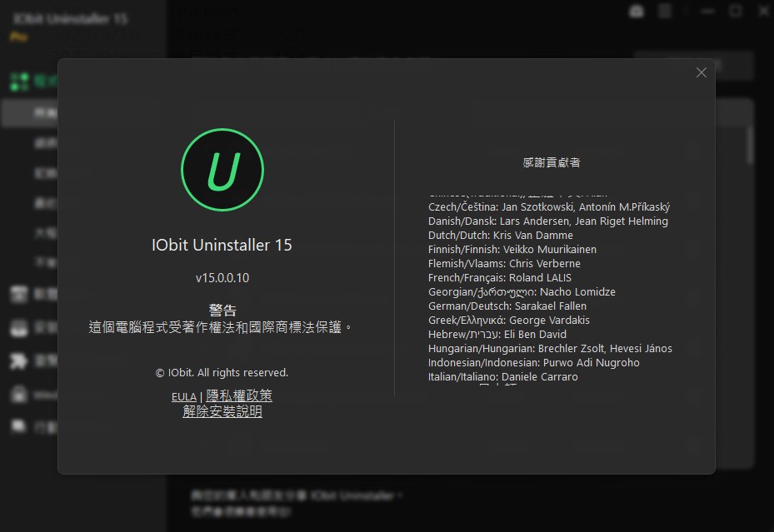The width and height of the screenshot is (774, 532).
Task: Open the Software Health sidebar icon
Action: [20, 294]
